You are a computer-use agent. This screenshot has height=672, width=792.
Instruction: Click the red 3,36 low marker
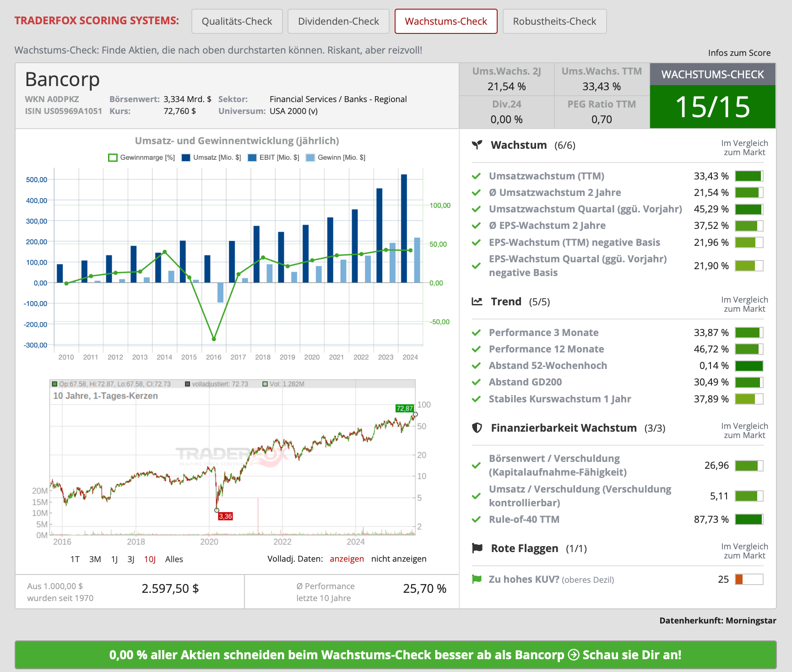[225, 516]
